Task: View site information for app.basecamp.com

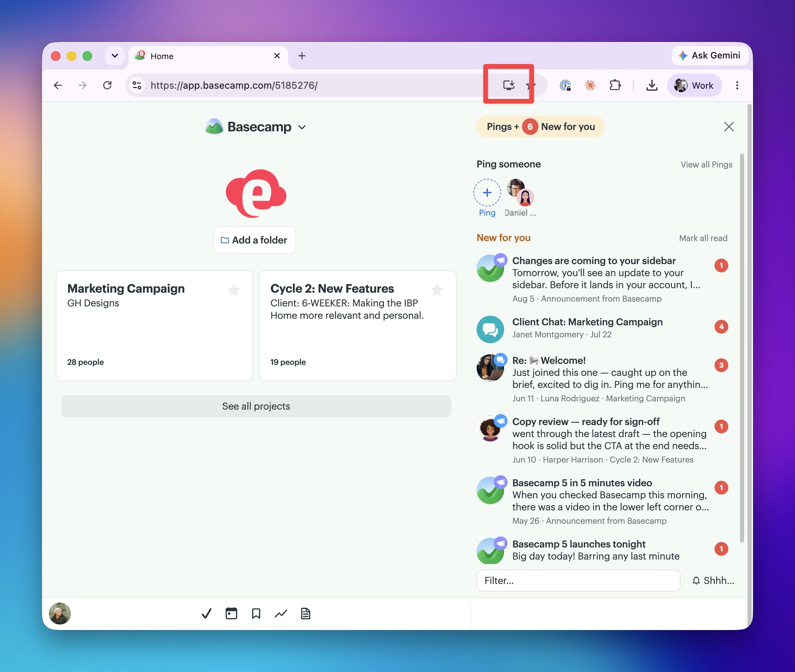Action: click(137, 85)
